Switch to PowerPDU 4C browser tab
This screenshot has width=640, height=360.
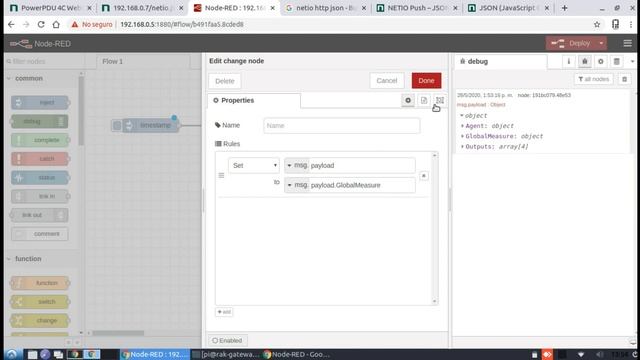(x=50, y=8)
